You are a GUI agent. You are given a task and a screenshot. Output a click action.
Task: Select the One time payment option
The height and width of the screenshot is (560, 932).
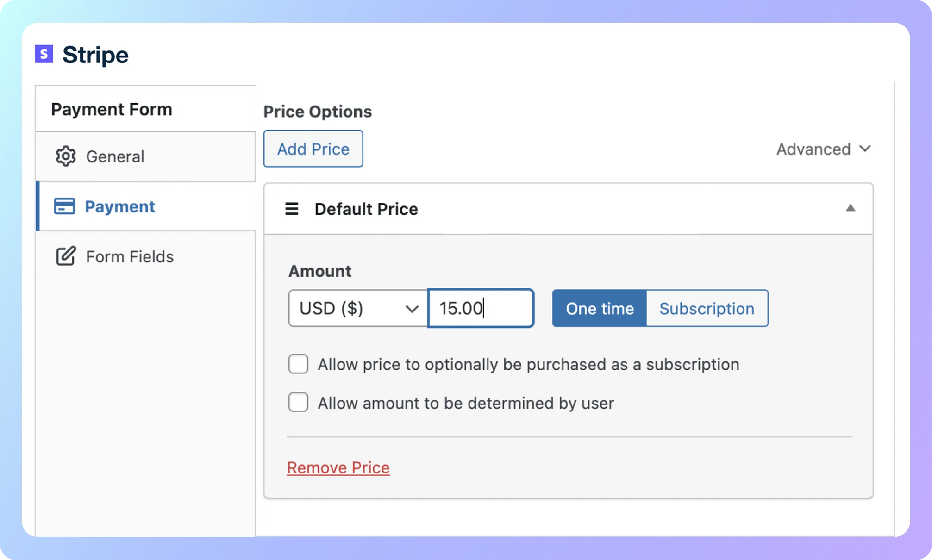tap(600, 308)
